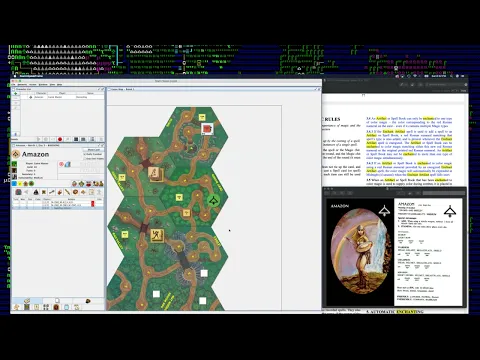Click the dark brown bag tab at panel bottom
The width and height of the screenshot is (480, 360).
click(x=88, y=301)
